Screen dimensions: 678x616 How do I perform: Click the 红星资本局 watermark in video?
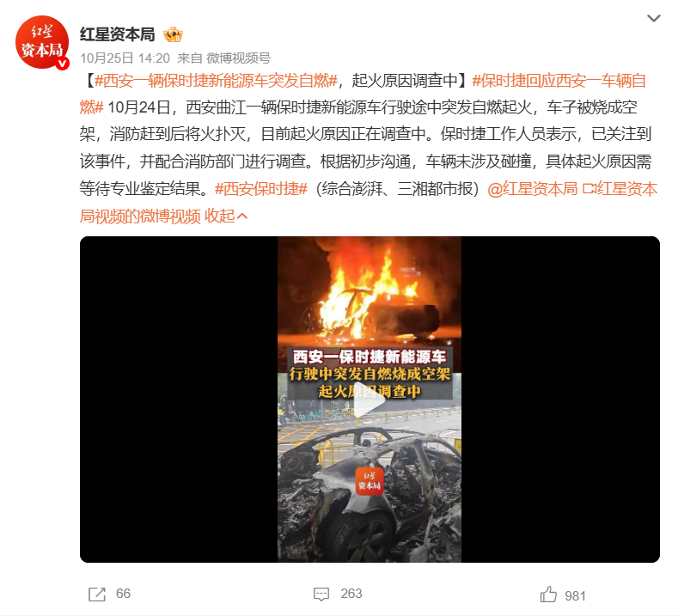point(370,481)
